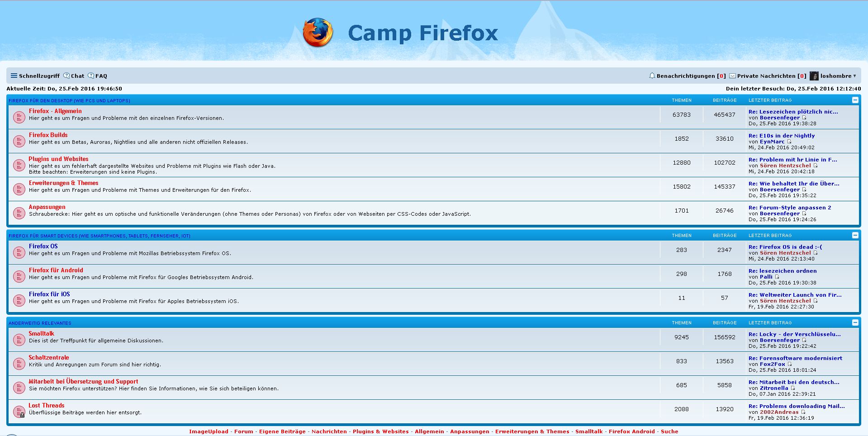Open the Lost Threads forum

pos(47,405)
